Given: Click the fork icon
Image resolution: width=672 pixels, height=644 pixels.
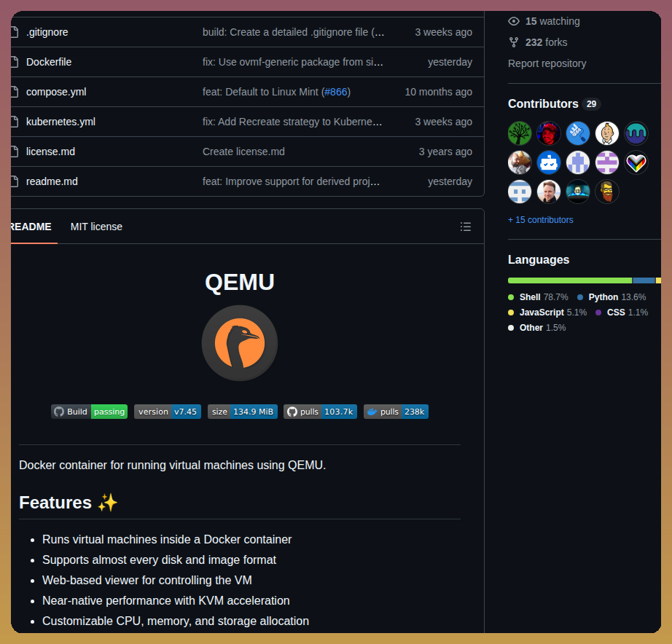Looking at the screenshot, I should pyautogui.click(x=514, y=42).
